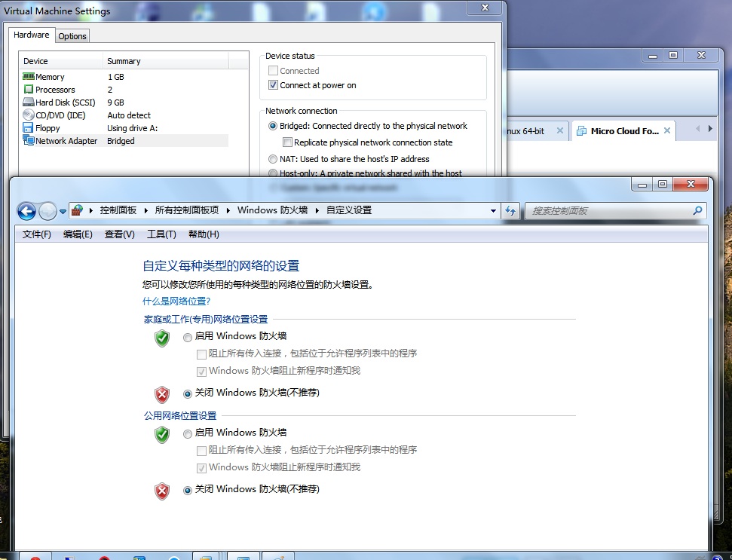Enable Windows firewall for home network

(x=188, y=338)
